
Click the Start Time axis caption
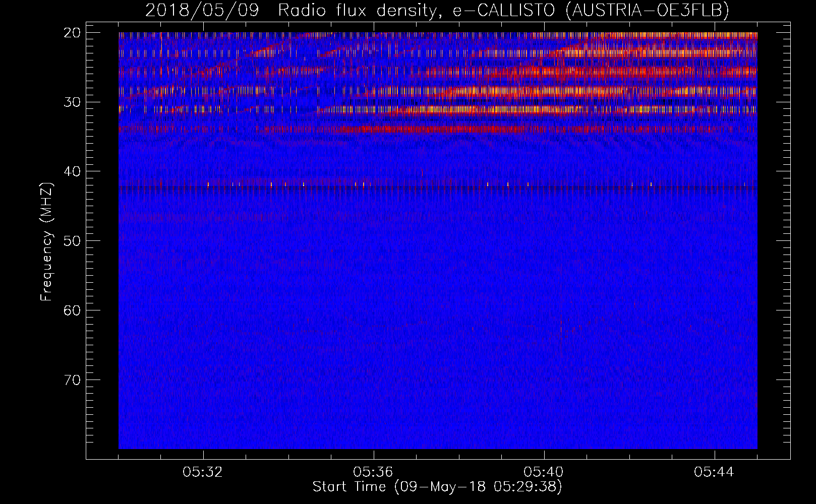pyautogui.click(x=437, y=487)
